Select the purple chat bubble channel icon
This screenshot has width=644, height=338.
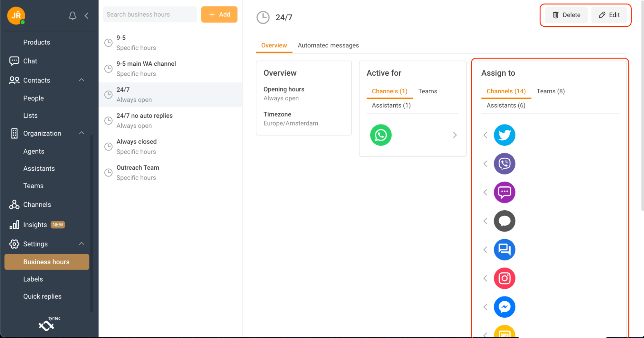pos(505,192)
